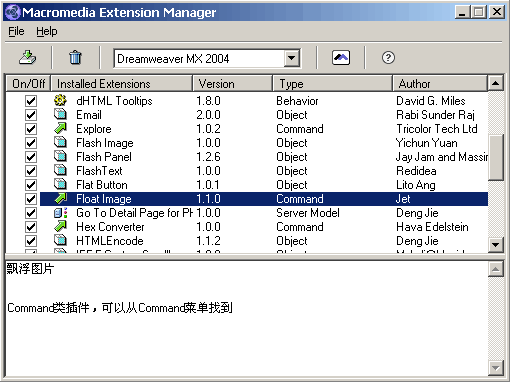Click the extension list scroll up arrow
Image resolution: width=510 pixels, height=382 pixels.
point(496,83)
